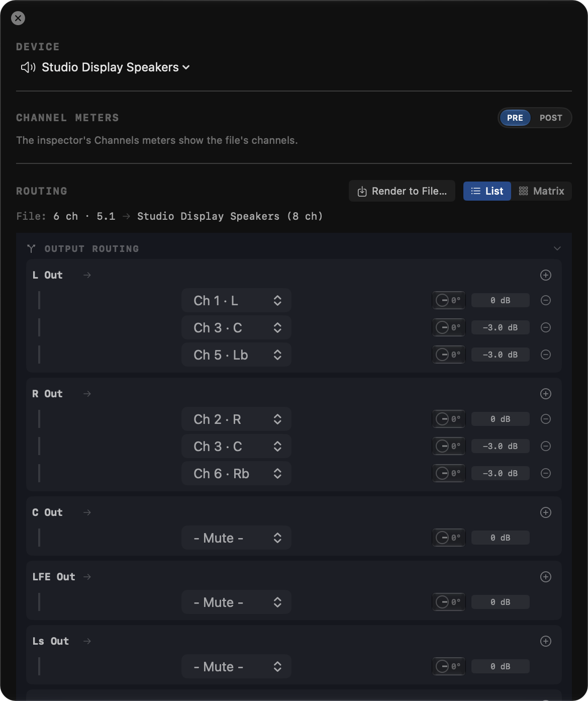Switch channel meters to PRE
The image size is (588, 701).
pyautogui.click(x=515, y=118)
